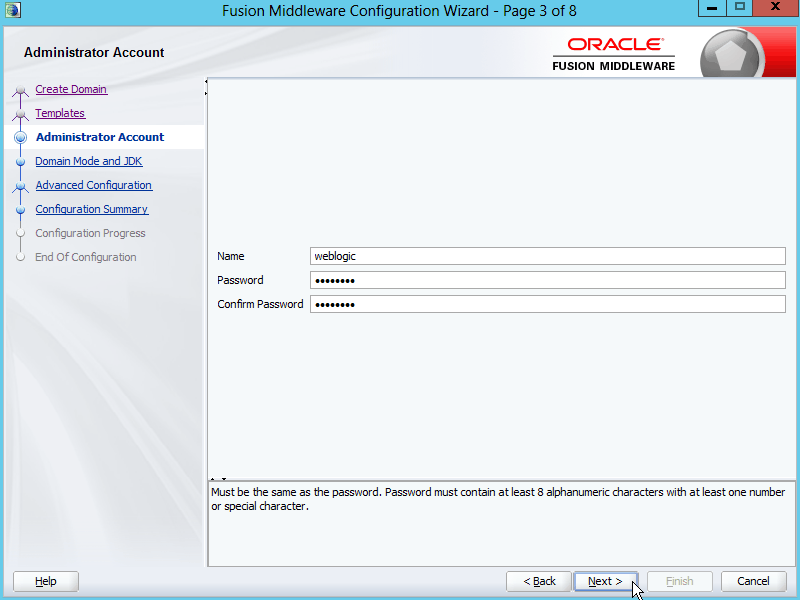Click the wizard application icon in title bar
The width and height of the screenshot is (800, 600).
tap(12, 10)
